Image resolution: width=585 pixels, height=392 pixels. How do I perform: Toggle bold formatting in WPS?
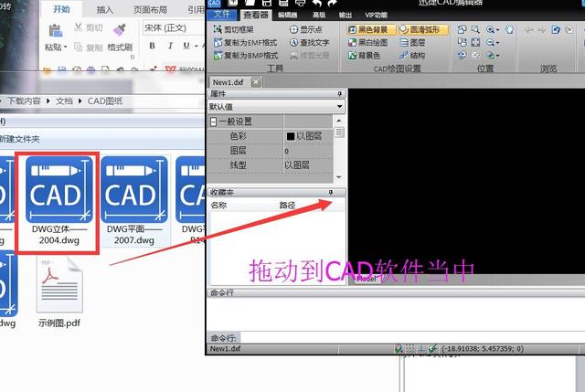153,46
